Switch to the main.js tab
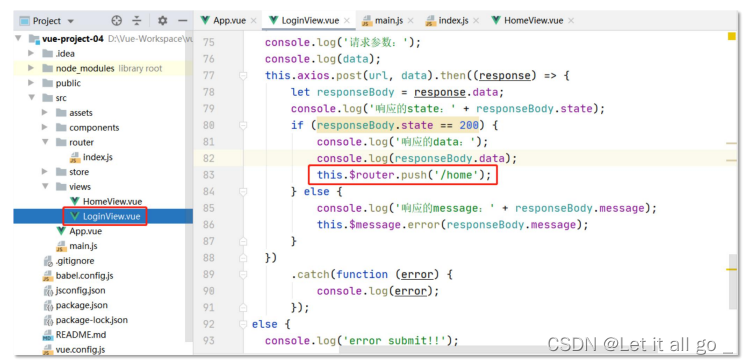The height and width of the screenshot is (364, 748). [x=389, y=21]
